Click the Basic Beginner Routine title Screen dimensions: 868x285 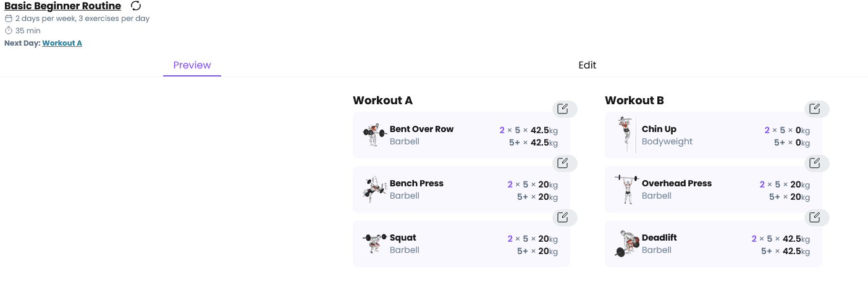(x=62, y=6)
